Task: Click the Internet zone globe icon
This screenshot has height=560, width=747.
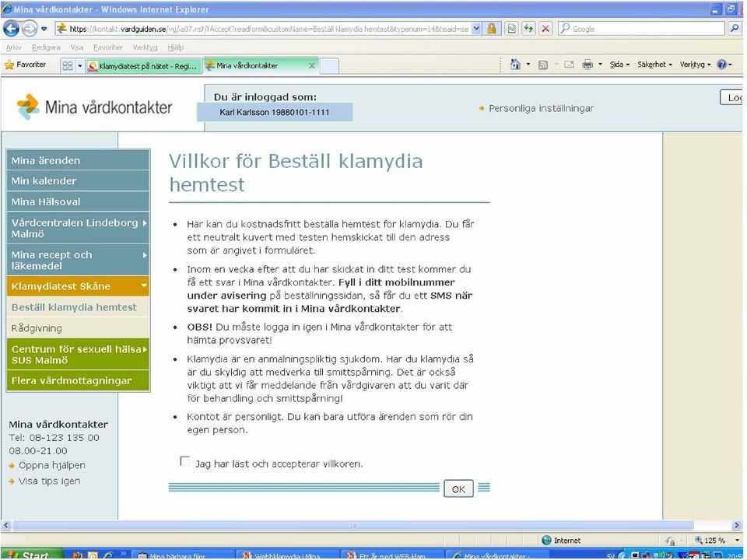Action: pos(546,541)
